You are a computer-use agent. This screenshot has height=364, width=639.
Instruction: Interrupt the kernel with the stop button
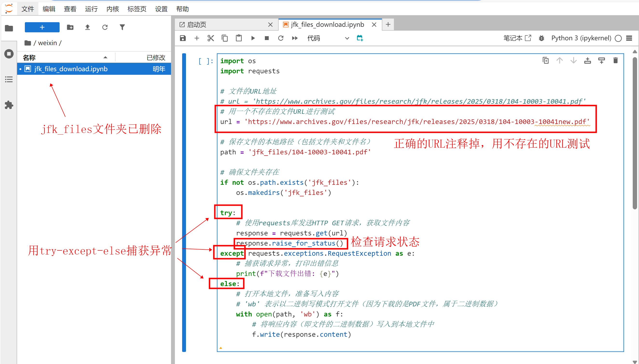tap(267, 38)
